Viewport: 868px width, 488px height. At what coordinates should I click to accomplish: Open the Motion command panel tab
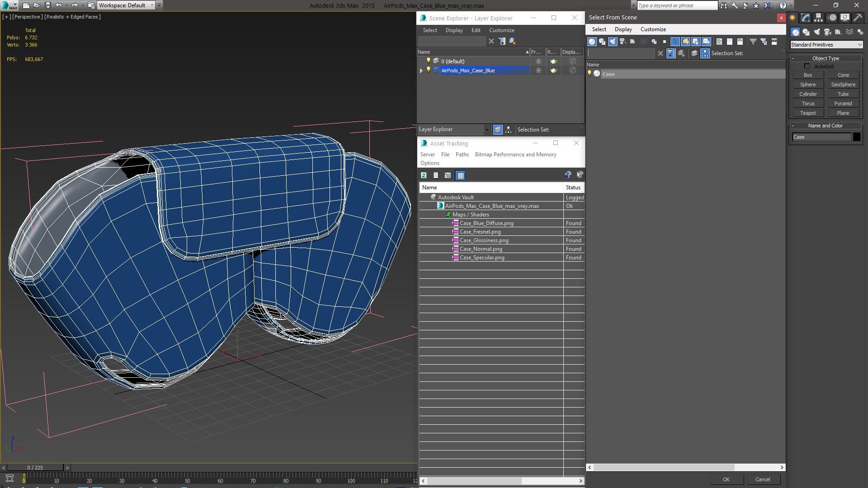832,18
